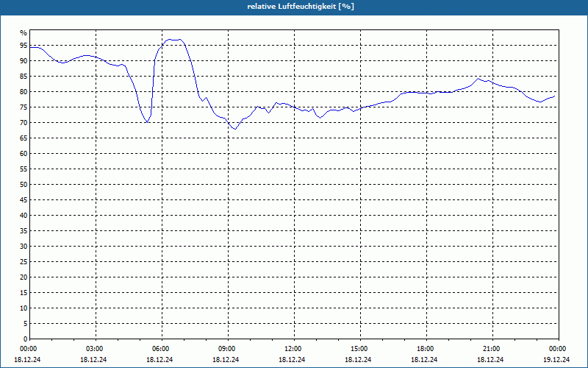Click the y-axis value "80"
Screen dimensions: 588x368
point(24,91)
